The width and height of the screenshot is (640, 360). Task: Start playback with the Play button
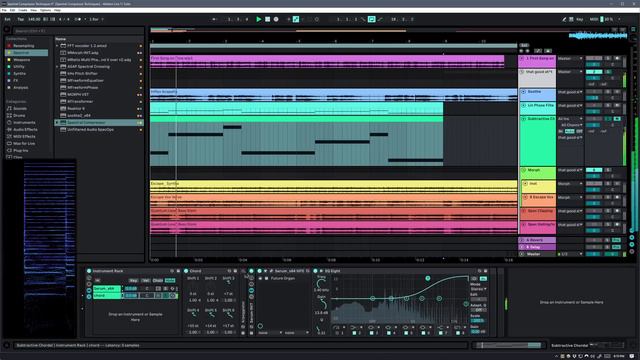click(x=258, y=19)
